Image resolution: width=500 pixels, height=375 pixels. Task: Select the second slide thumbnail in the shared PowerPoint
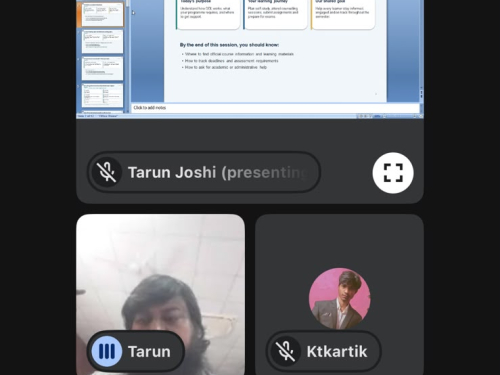coord(102,42)
